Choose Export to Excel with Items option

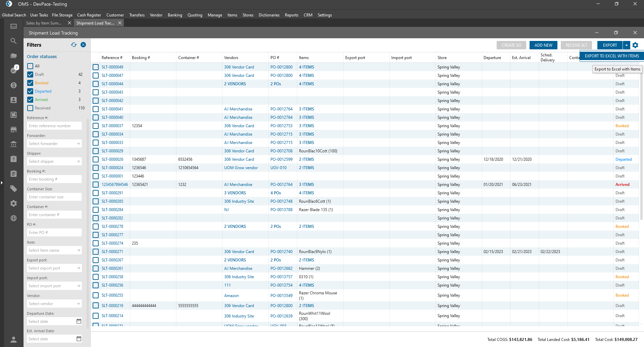coord(611,56)
